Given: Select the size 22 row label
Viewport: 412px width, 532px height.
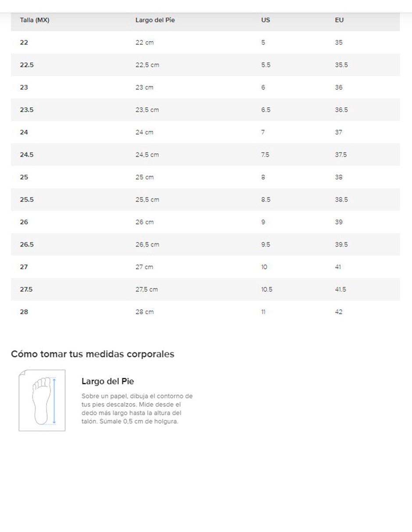Looking at the screenshot, I should coord(24,42).
